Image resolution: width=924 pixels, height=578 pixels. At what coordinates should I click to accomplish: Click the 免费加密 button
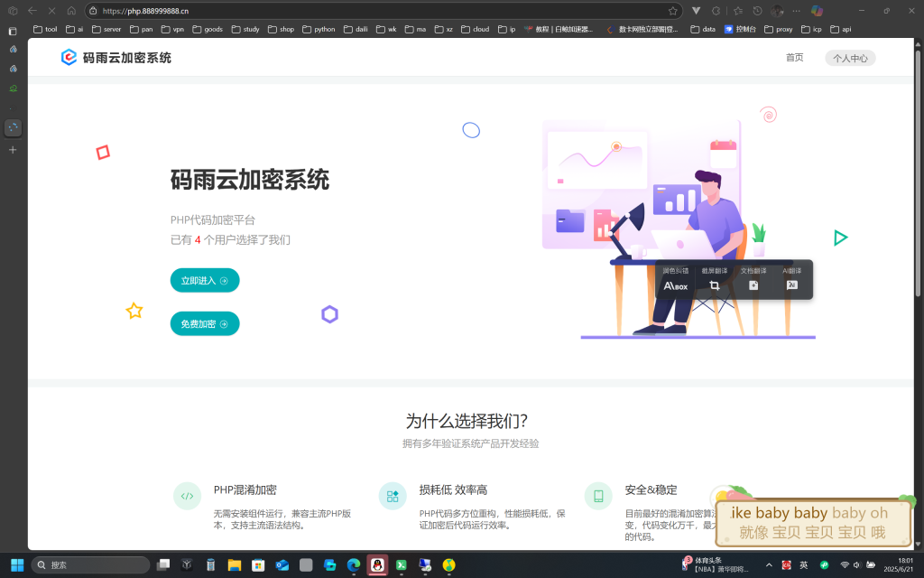pos(204,322)
